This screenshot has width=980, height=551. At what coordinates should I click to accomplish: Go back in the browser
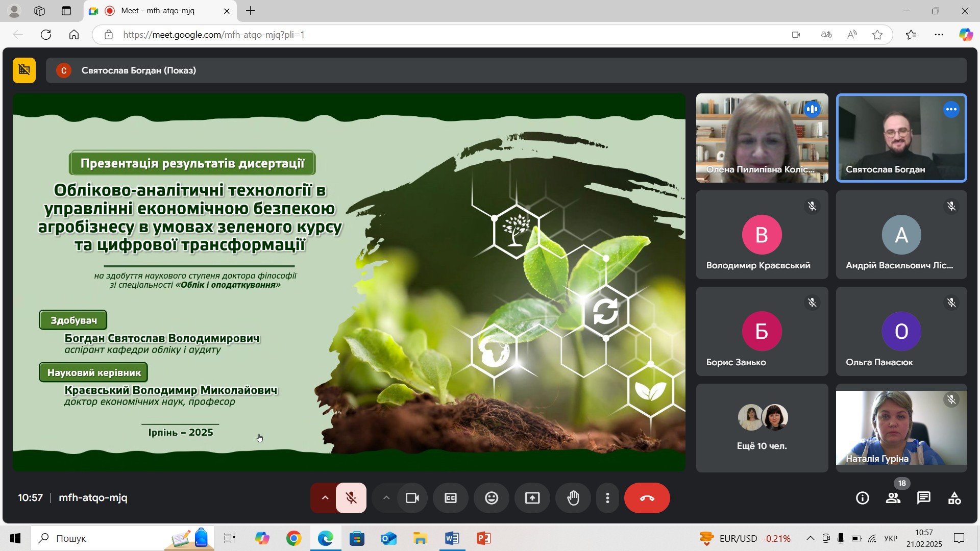coord(18,35)
